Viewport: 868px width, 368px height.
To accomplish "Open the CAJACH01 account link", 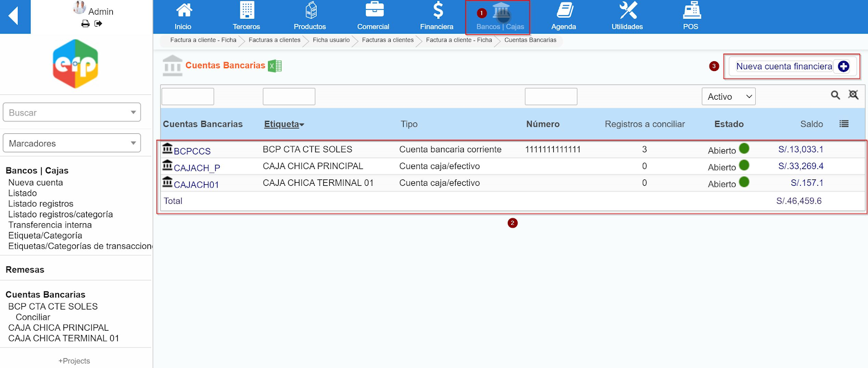I will point(196,185).
